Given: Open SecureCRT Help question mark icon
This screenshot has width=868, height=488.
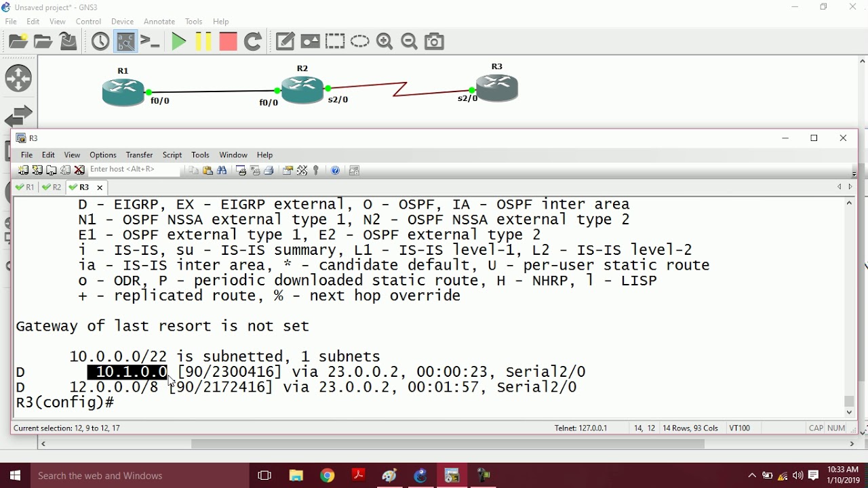Looking at the screenshot, I should 335,170.
